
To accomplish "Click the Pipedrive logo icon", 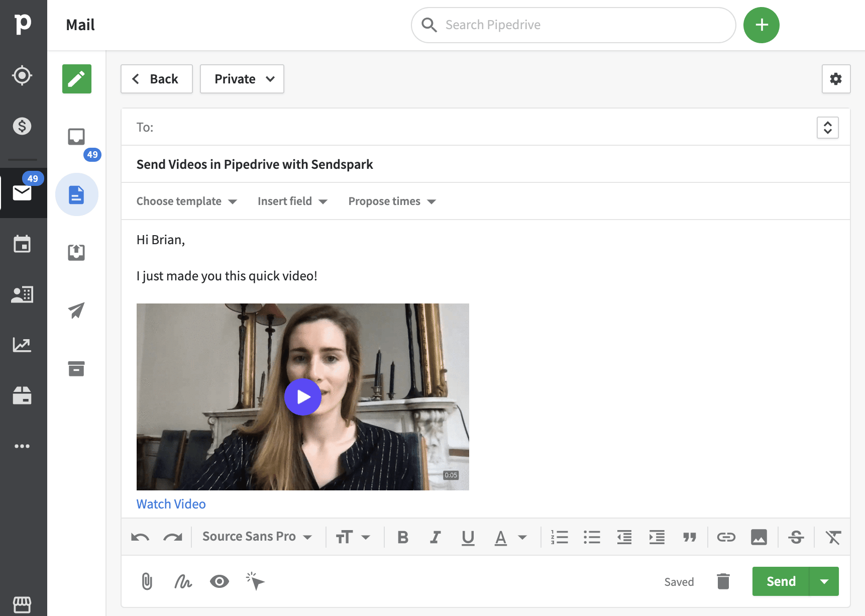I will pos(23,24).
